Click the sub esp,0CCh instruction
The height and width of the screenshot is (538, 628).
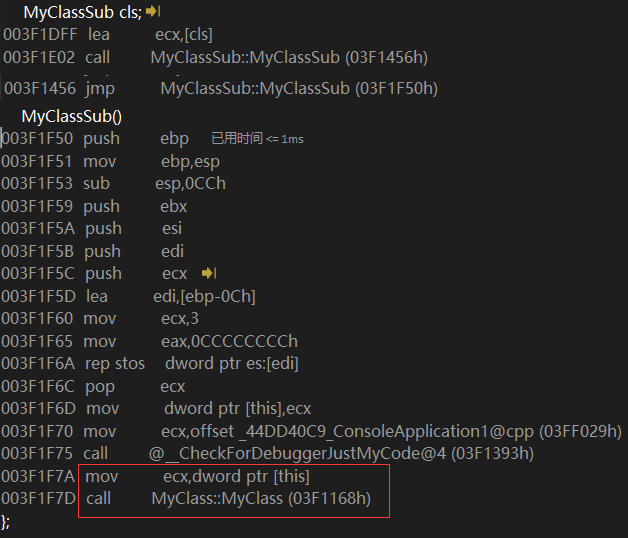pos(114,184)
